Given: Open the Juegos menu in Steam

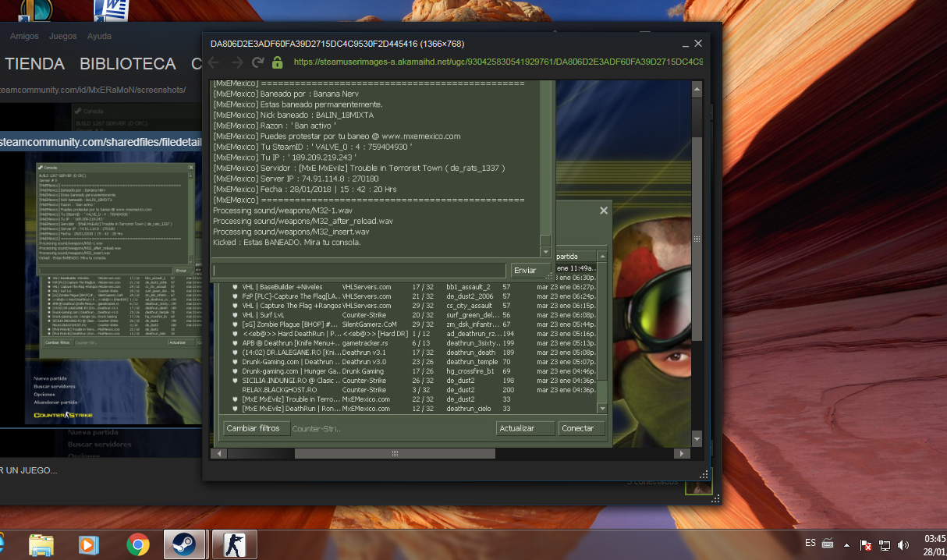Looking at the screenshot, I should click(63, 36).
